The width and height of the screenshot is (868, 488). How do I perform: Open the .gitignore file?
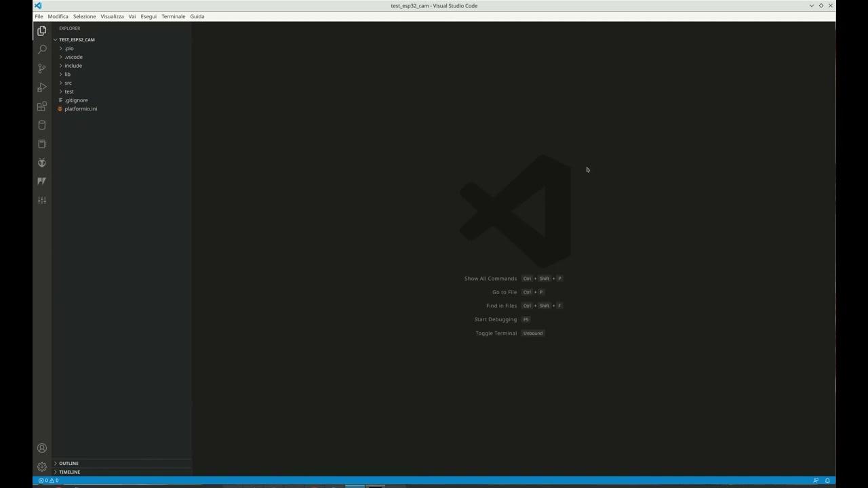click(122, 100)
